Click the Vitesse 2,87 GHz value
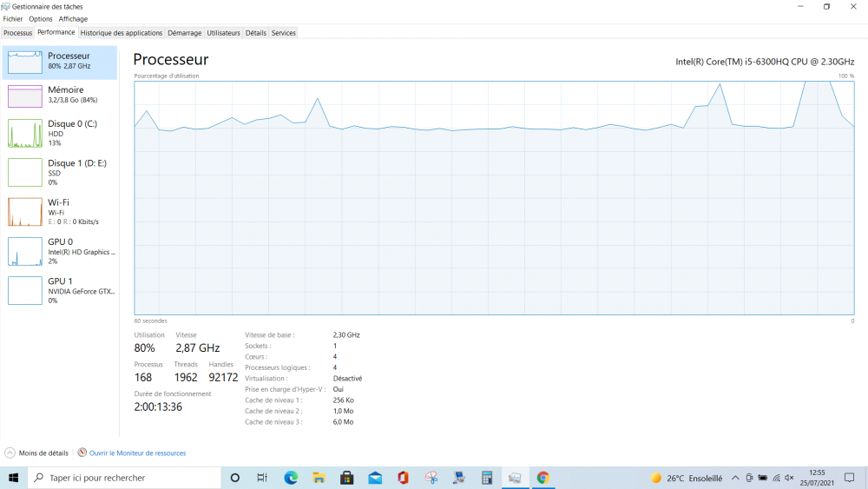This screenshot has height=489, width=868. 198,347
